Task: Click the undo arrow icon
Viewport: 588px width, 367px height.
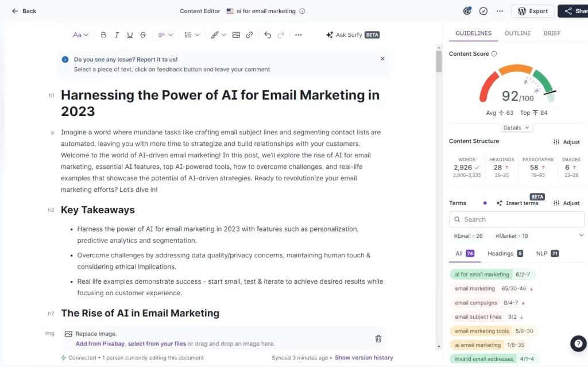Action: 268,35
